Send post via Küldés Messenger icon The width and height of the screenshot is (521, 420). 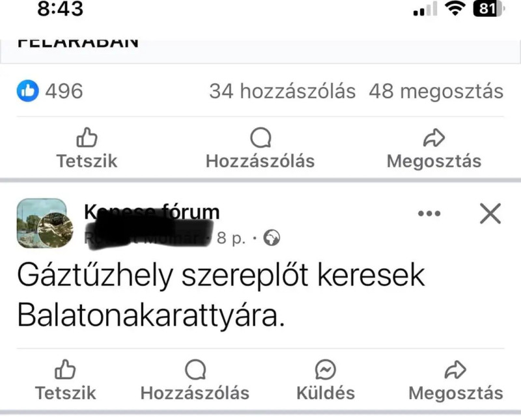tap(326, 380)
